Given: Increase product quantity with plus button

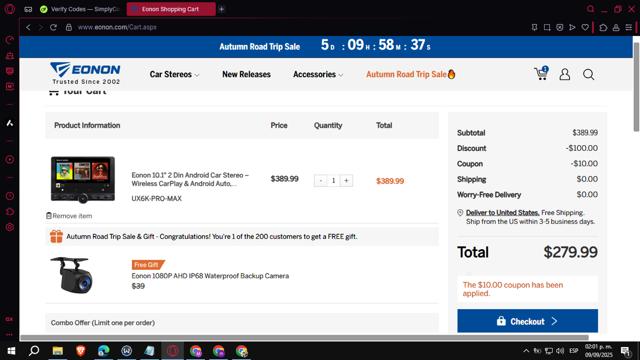Looking at the screenshot, I should (x=346, y=180).
